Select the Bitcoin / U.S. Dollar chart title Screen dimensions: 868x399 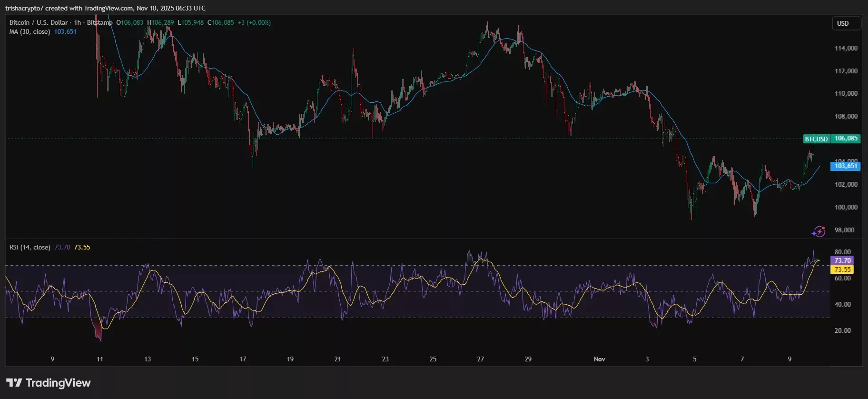tap(39, 22)
